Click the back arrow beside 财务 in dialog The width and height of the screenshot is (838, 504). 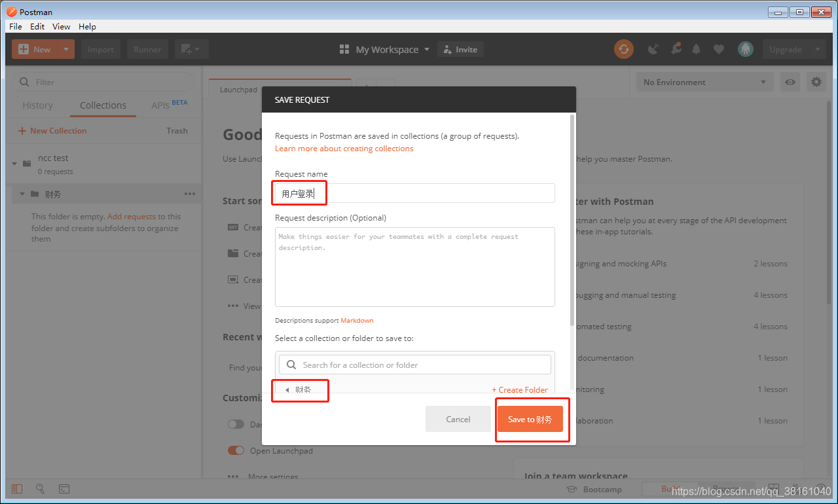pyautogui.click(x=287, y=389)
